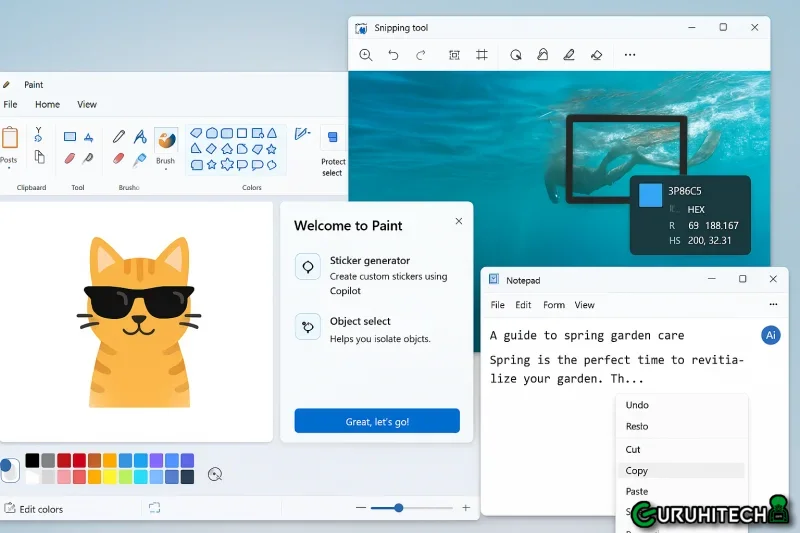Redo the action in Snipping tool
800x533 pixels.
[x=421, y=55]
